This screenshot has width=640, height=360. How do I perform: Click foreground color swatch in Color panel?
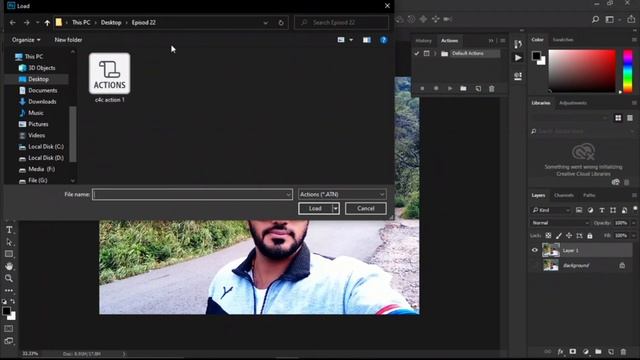(x=536, y=56)
